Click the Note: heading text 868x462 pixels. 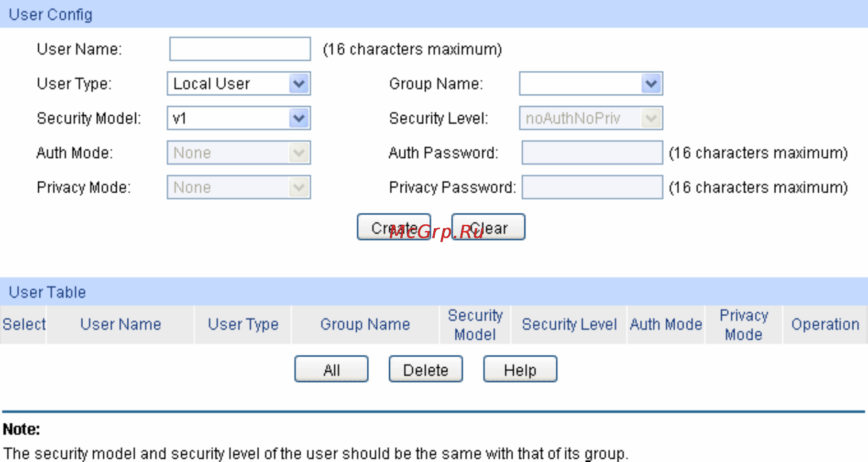click(x=22, y=429)
